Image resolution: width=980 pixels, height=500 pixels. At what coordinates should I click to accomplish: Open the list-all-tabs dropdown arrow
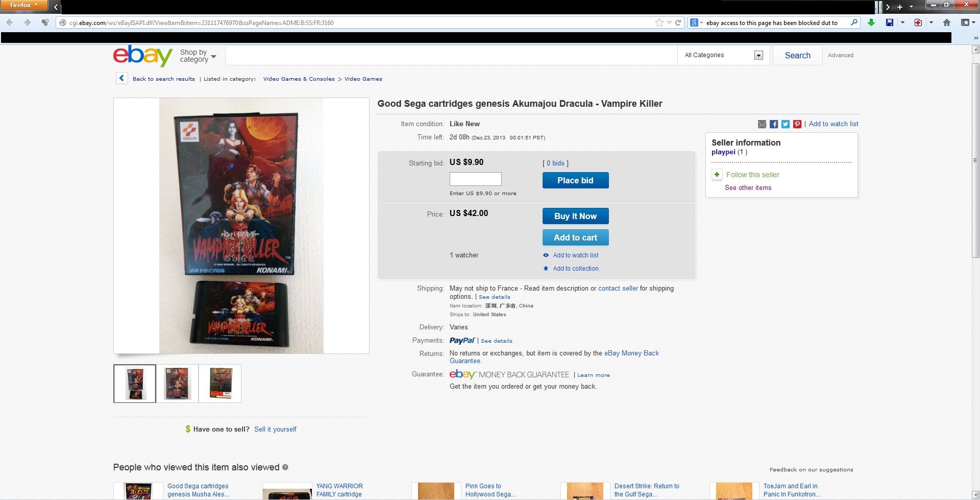tap(911, 7)
